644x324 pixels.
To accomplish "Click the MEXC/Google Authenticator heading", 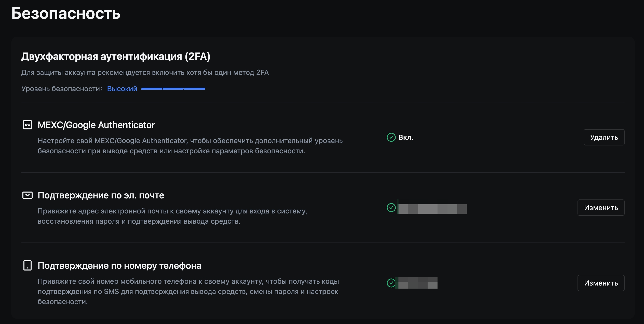I will pyautogui.click(x=96, y=125).
